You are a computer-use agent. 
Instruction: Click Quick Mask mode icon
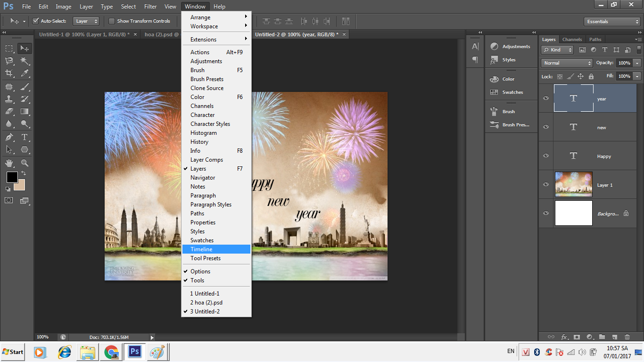[x=9, y=200]
